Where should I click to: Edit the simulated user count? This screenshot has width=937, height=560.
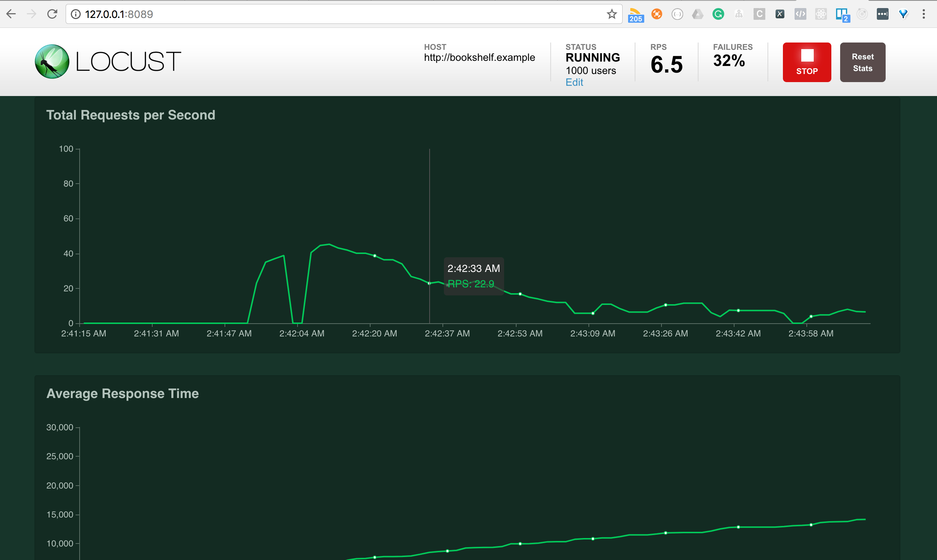574,82
